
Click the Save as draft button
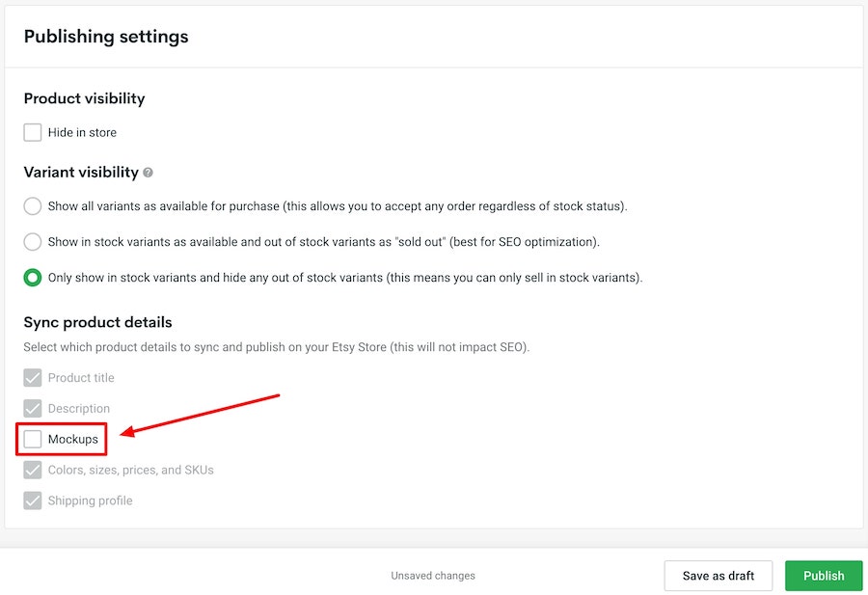tap(718, 576)
